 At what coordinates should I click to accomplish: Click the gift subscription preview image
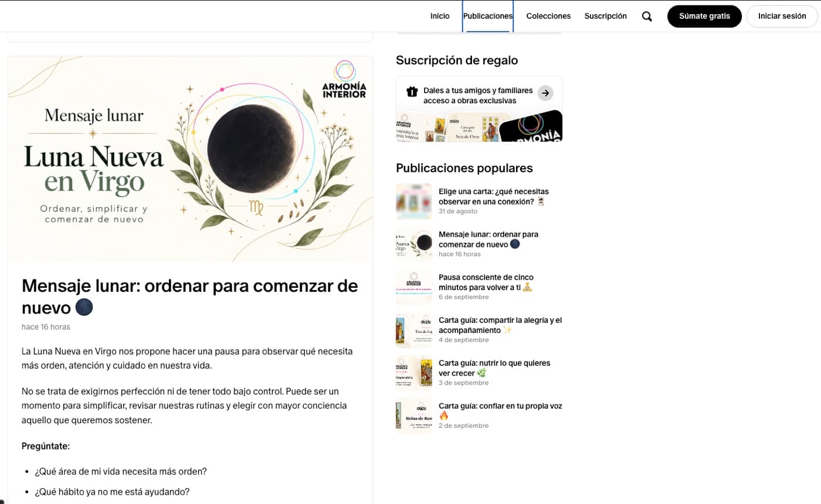tap(479, 126)
